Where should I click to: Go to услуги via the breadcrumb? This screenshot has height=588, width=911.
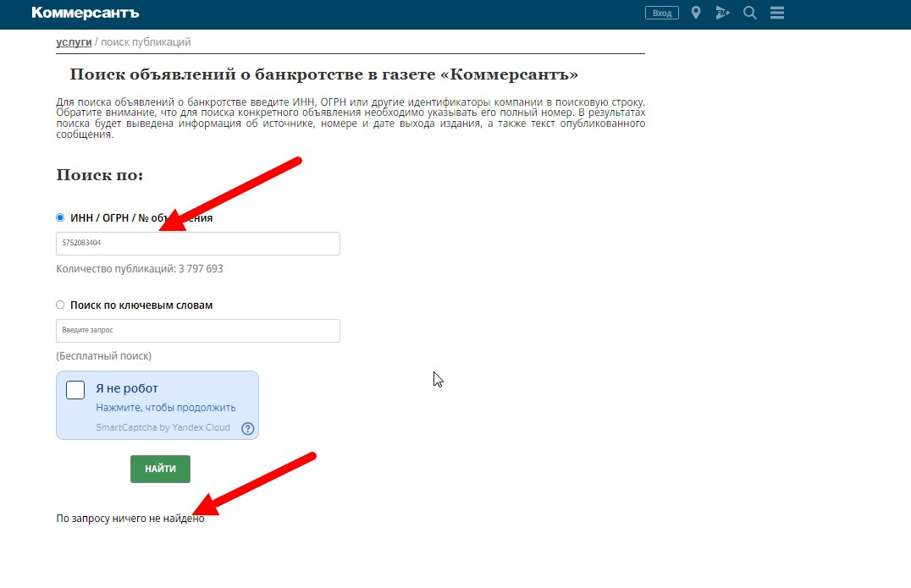(75, 41)
